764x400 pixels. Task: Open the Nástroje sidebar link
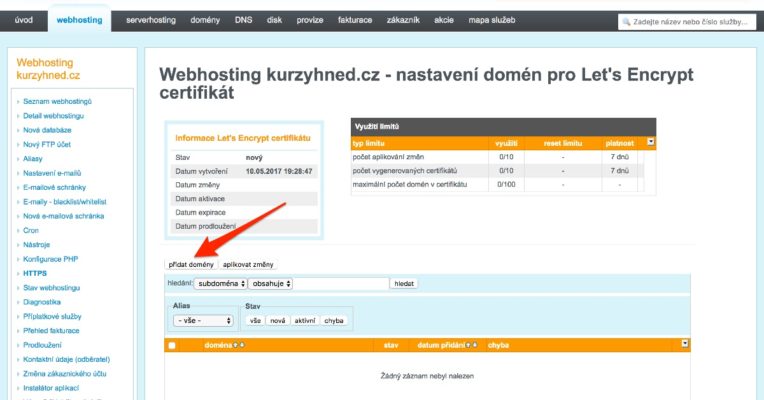pyautogui.click(x=37, y=245)
